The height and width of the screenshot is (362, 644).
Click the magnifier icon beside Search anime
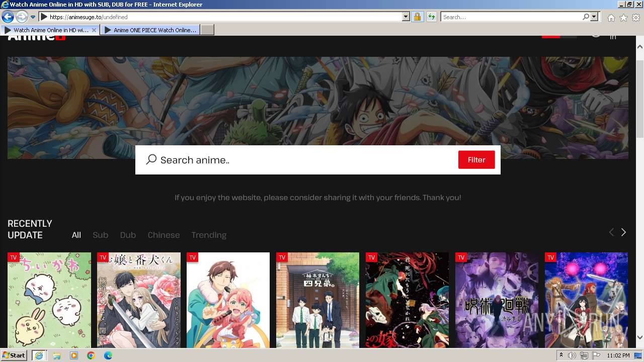pyautogui.click(x=151, y=159)
